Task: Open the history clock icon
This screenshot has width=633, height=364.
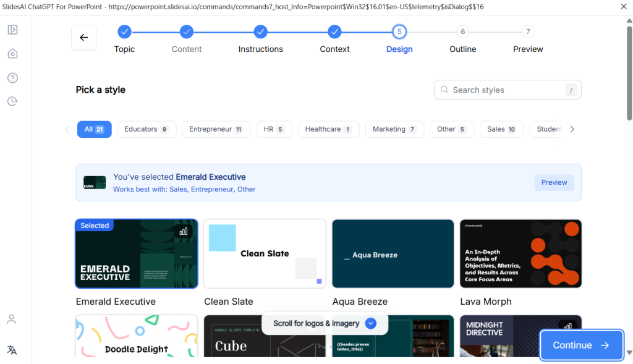Action: [x=12, y=101]
